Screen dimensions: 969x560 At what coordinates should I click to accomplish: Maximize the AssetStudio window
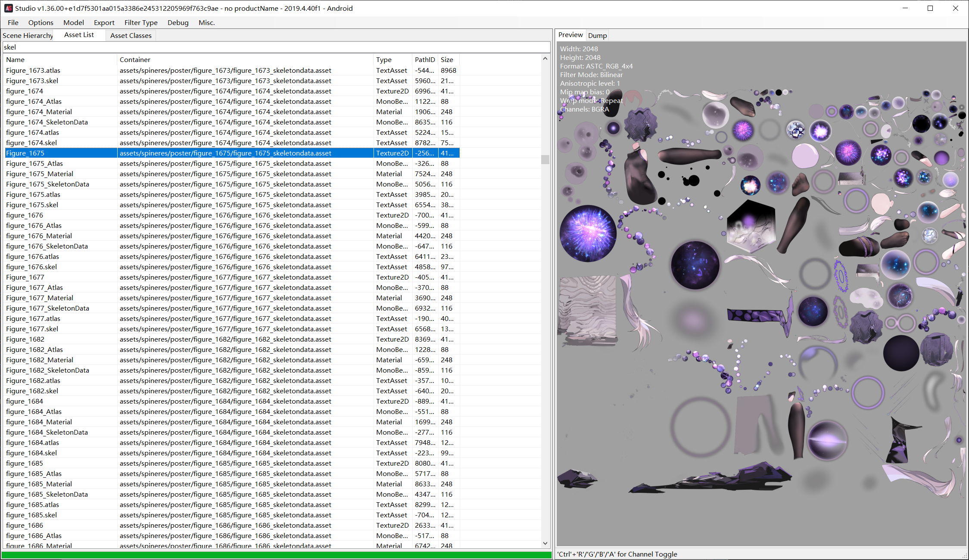pos(930,8)
